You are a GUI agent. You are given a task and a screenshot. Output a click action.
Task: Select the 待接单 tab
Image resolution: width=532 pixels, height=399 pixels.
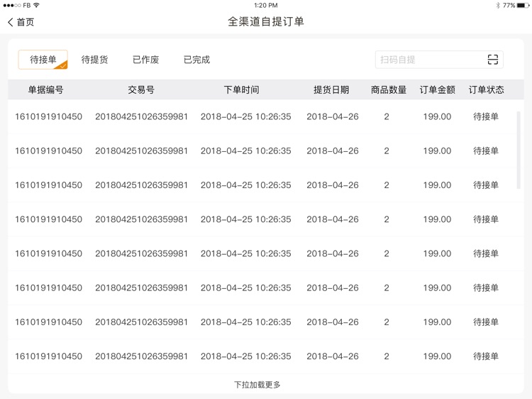tap(43, 60)
